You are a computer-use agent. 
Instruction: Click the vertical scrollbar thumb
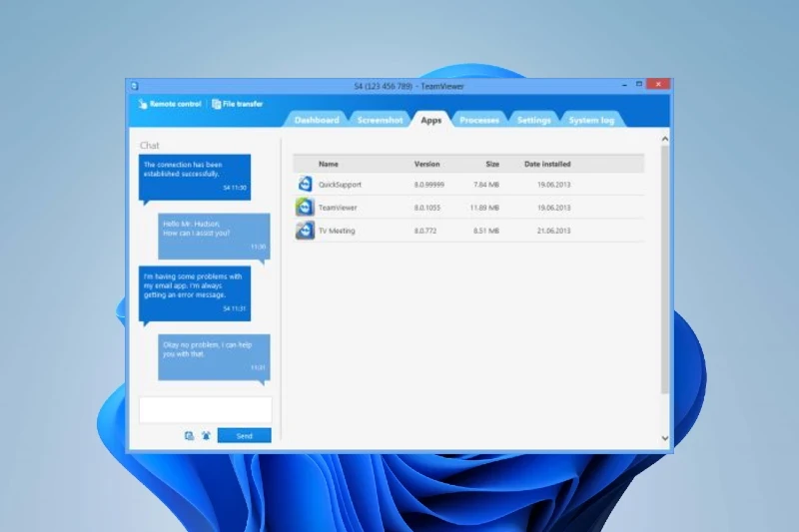point(665,269)
